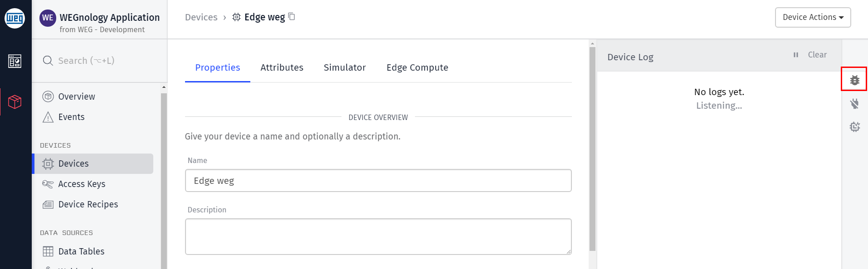Clear the Device Log
The image size is (868, 269).
(817, 55)
